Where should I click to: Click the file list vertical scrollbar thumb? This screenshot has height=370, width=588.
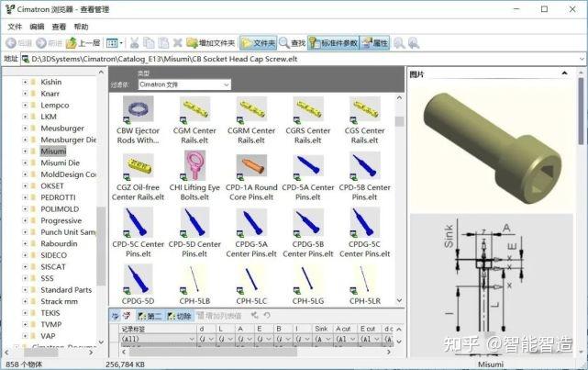[399, 121]
